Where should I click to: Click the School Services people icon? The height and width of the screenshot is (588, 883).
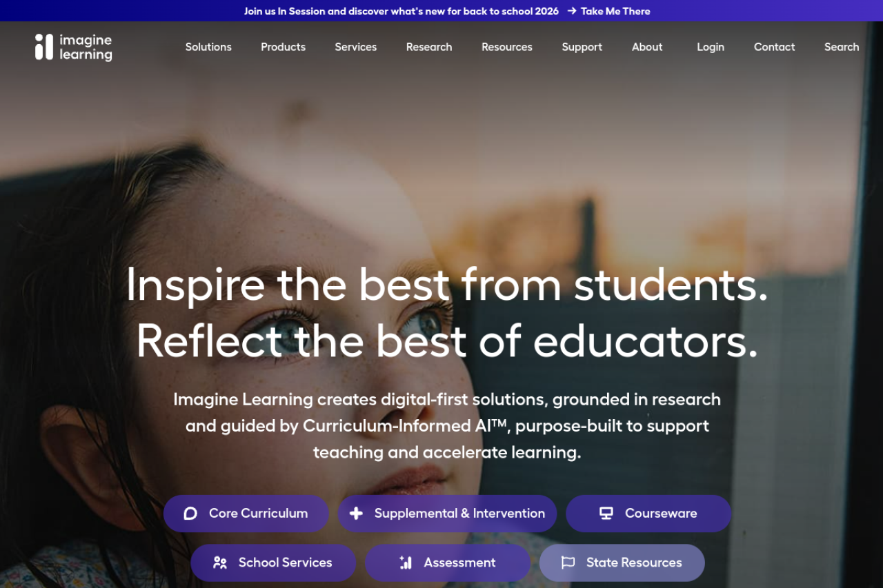tap(220, 563)
